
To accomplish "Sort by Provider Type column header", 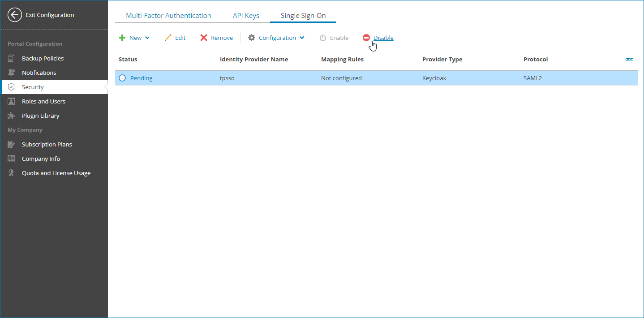I will [x=442, y=59].
